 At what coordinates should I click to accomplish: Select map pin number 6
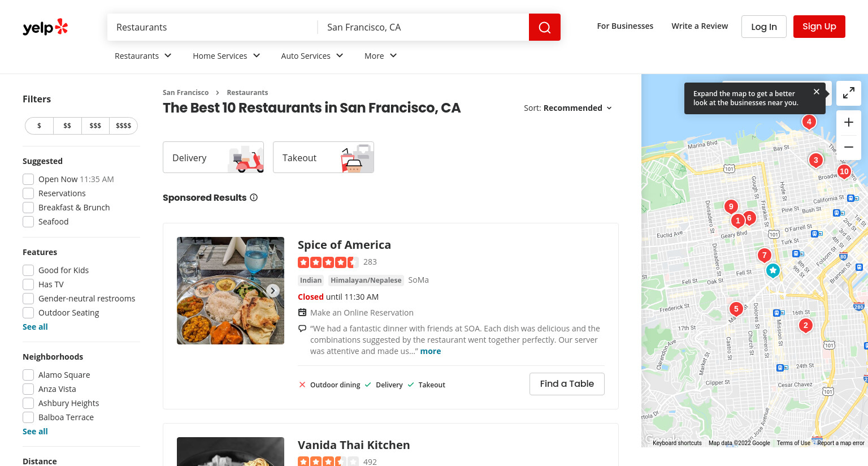[750, 218]
